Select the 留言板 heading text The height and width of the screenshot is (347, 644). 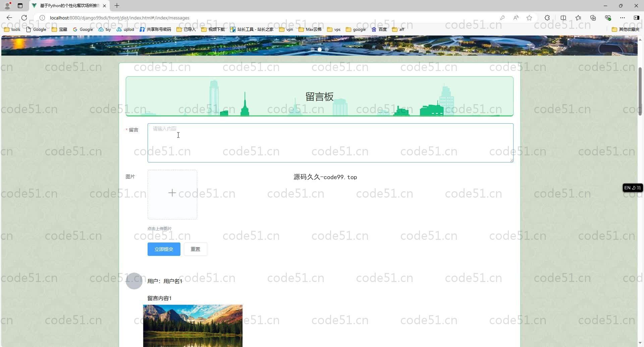(319, 97)
